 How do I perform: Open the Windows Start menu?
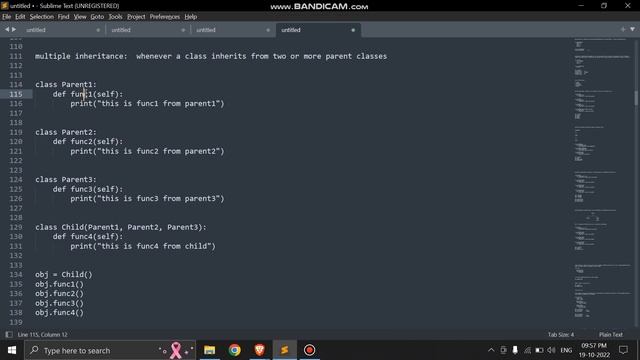tap(12, 350)
